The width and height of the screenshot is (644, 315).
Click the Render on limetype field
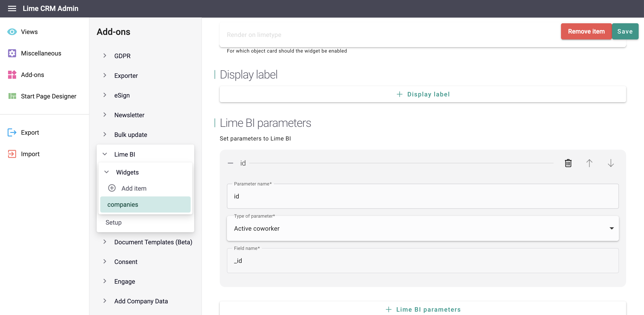pyautogui.click(x=350, y=35)
